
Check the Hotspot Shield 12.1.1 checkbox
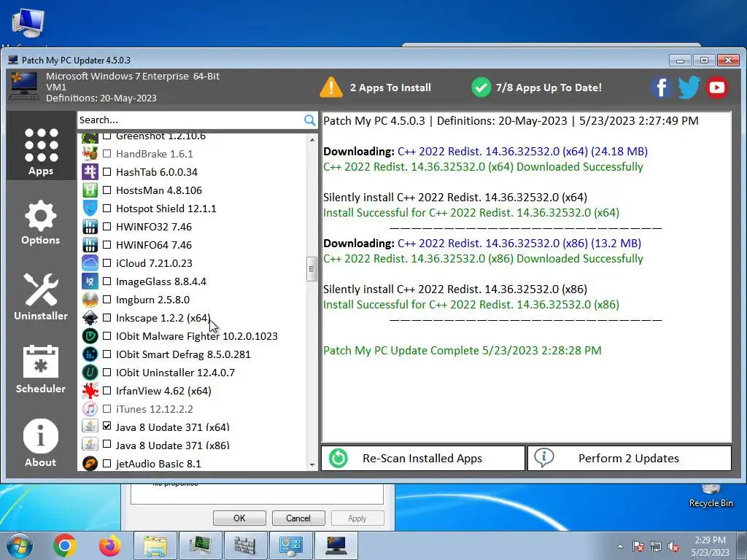[107, 208]
